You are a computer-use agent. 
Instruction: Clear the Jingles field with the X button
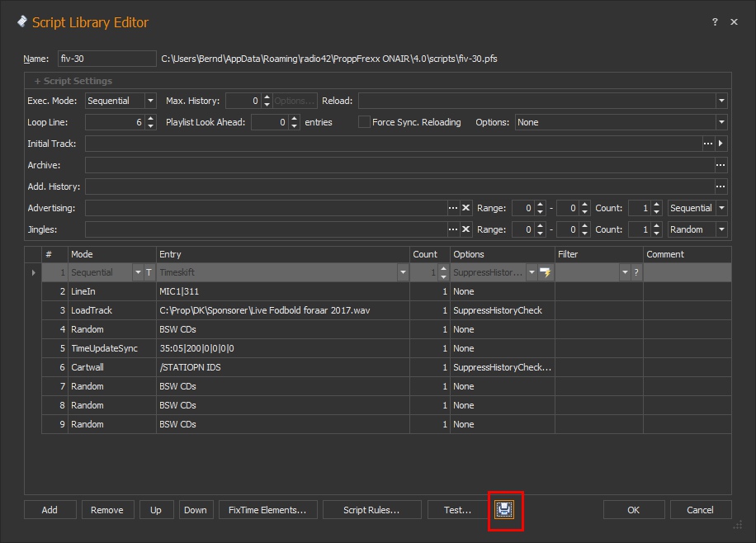click(x=465, y=229)
